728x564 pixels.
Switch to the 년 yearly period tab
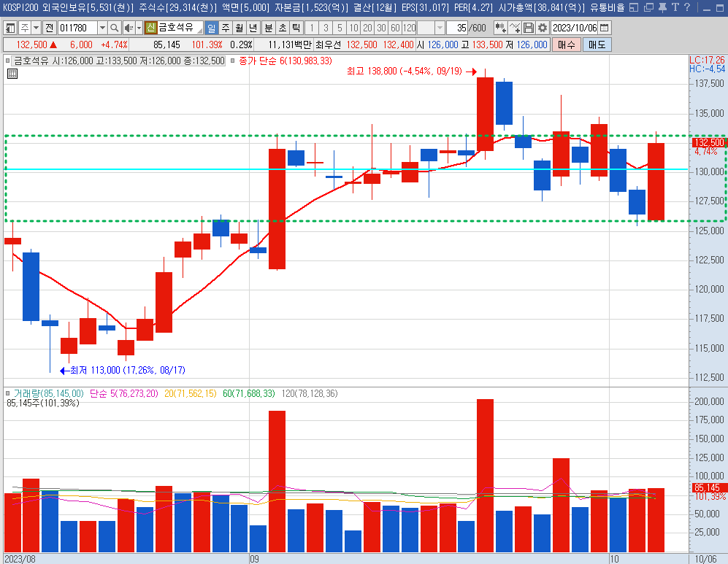(x=253, y=28)
